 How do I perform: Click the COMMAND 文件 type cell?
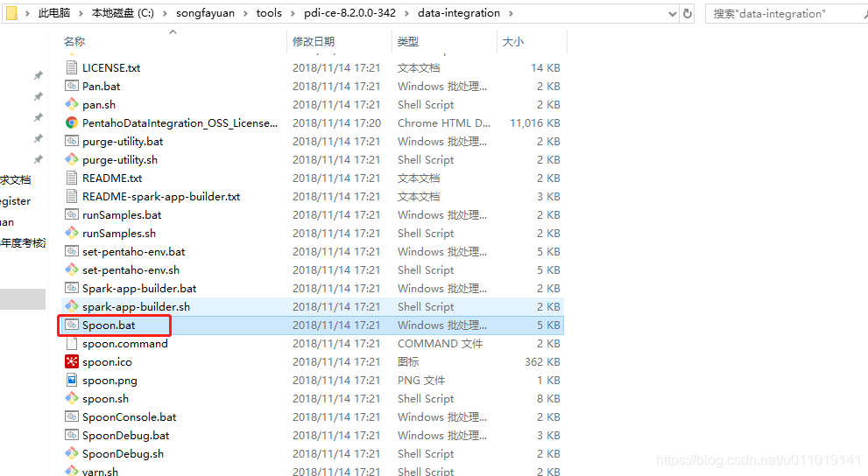click(440, 343)
